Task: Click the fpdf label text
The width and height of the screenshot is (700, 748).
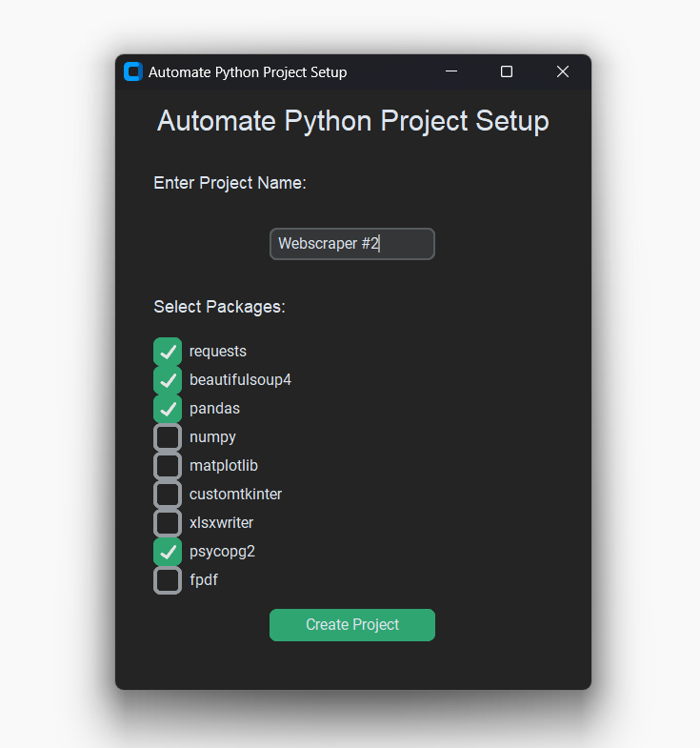Action: tap(204, 580)
